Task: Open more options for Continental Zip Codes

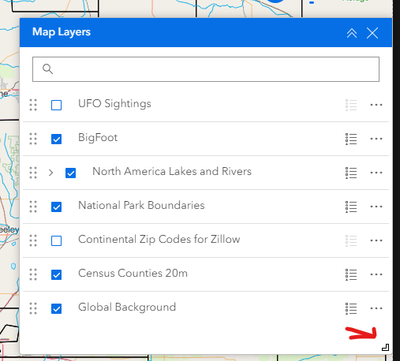Action: [x=376, y=241]
